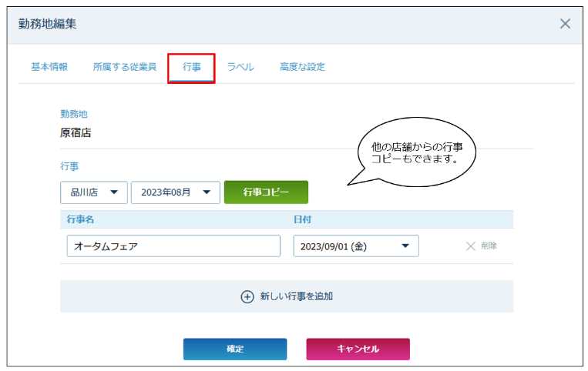588x371 pixels.
Task: Cancel editing with キャンセル button
Action: tap(358, 349)
